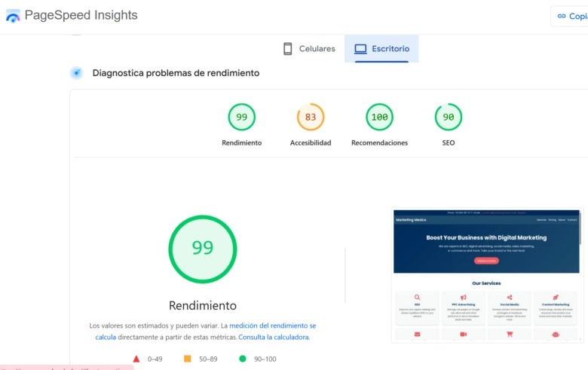Click the SEO label
588x370 pixels.
[x=448, y=143]
